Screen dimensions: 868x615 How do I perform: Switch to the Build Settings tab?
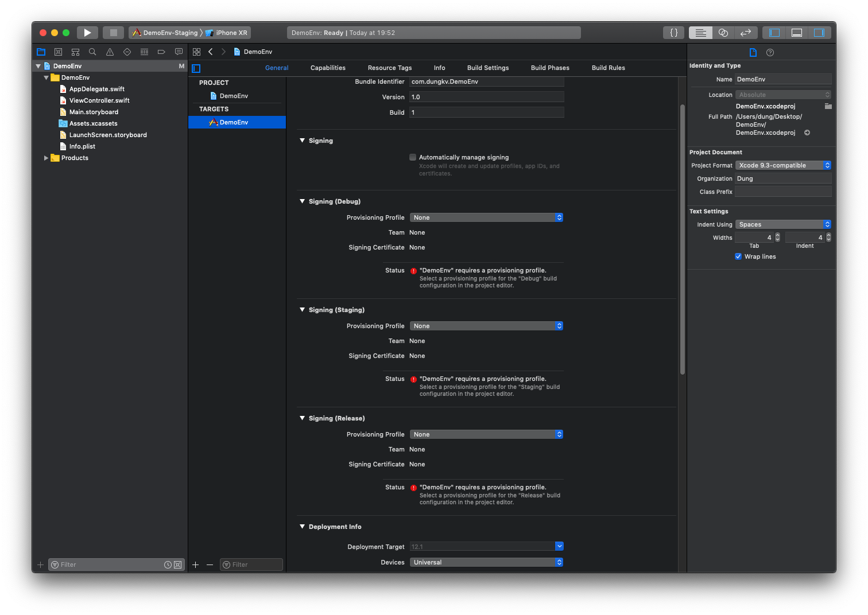pyautogui.click(x=488, y=68)
